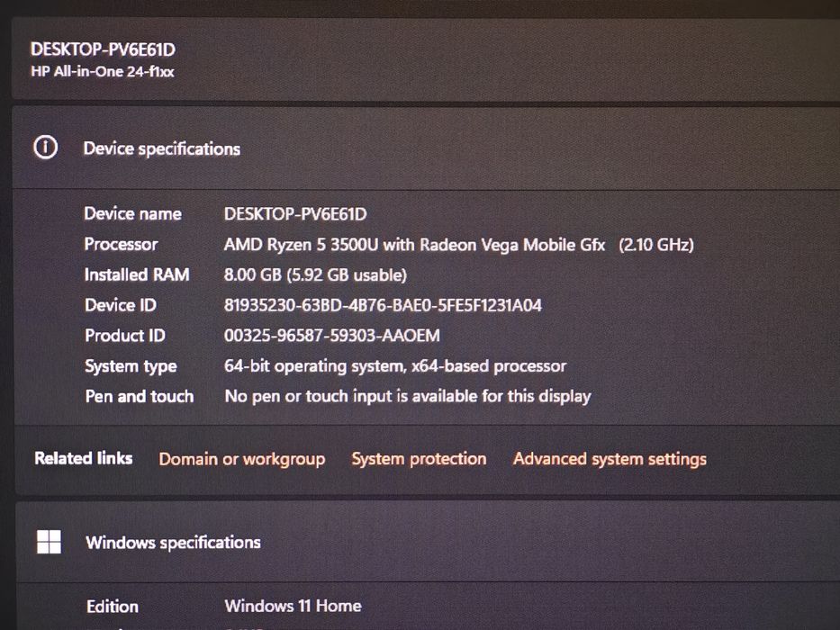
Task: Click the Device specifications info icon
Action: pos(46,147)
